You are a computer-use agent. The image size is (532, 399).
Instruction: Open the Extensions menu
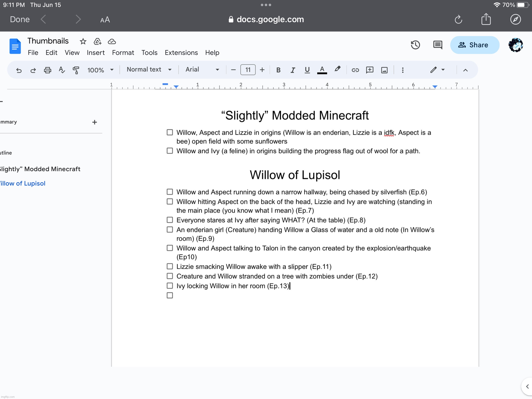click(x=181, y=53)
